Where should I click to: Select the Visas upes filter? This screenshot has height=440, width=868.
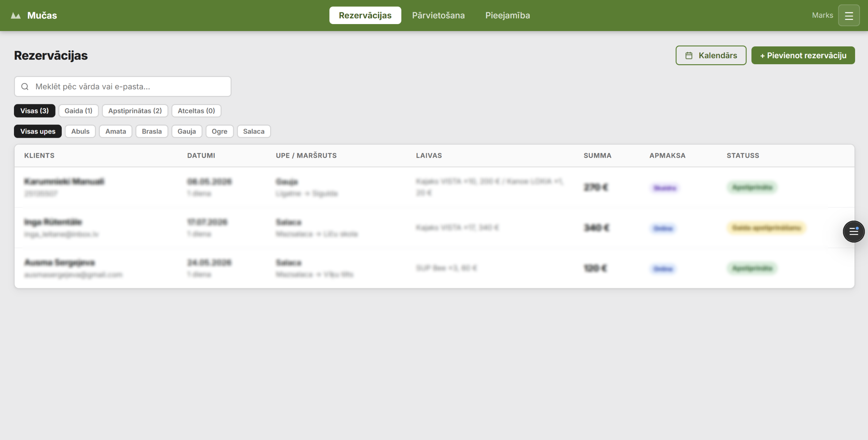pos(38,131)
